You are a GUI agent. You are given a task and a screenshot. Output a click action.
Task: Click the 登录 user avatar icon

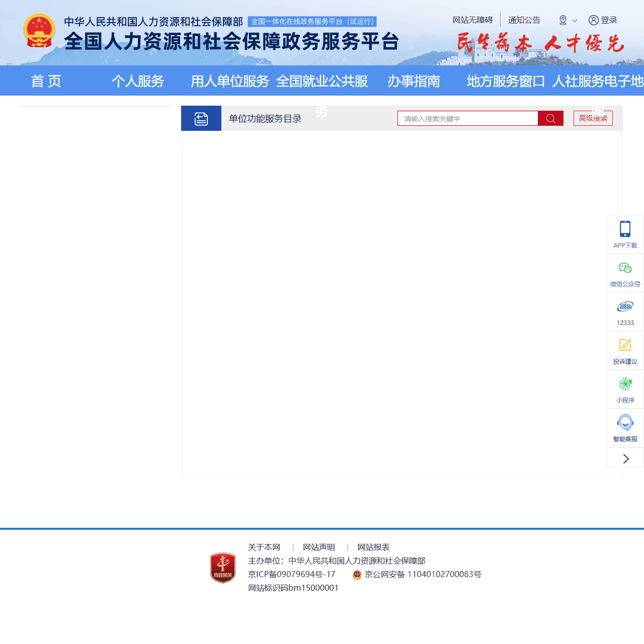pos(593,20)
